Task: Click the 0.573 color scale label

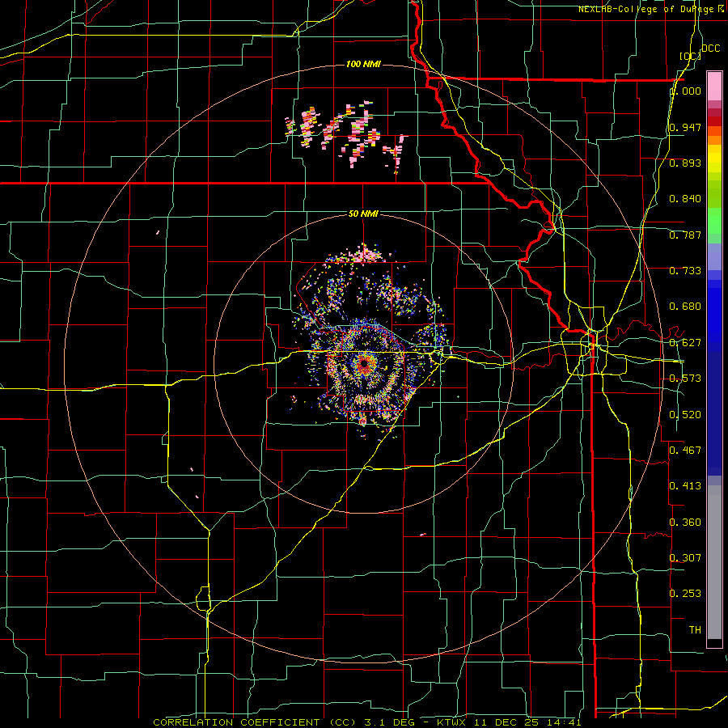Action: point(685,379)
